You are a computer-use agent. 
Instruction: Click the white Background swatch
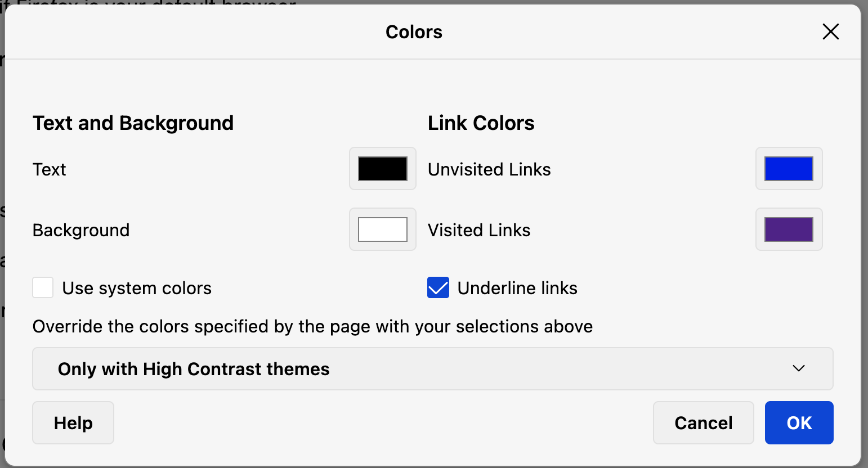[x=383, y=229]
